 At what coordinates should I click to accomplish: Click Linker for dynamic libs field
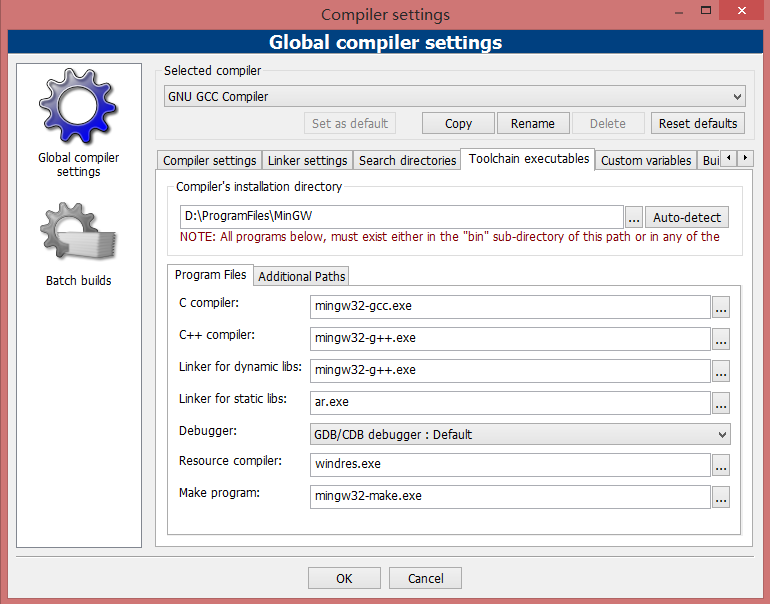pyautogui.click(x=510, y=370)
